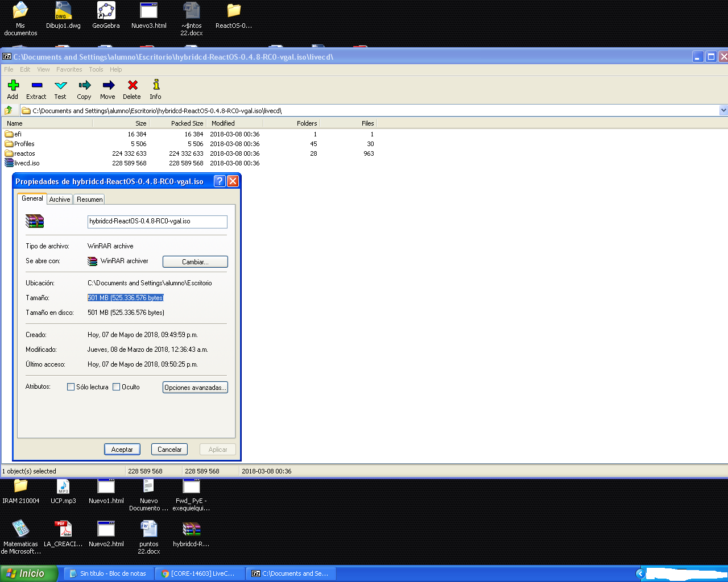
Task: Click the GeoGebra desktop shortcut
Action: [x=106, y=15]
